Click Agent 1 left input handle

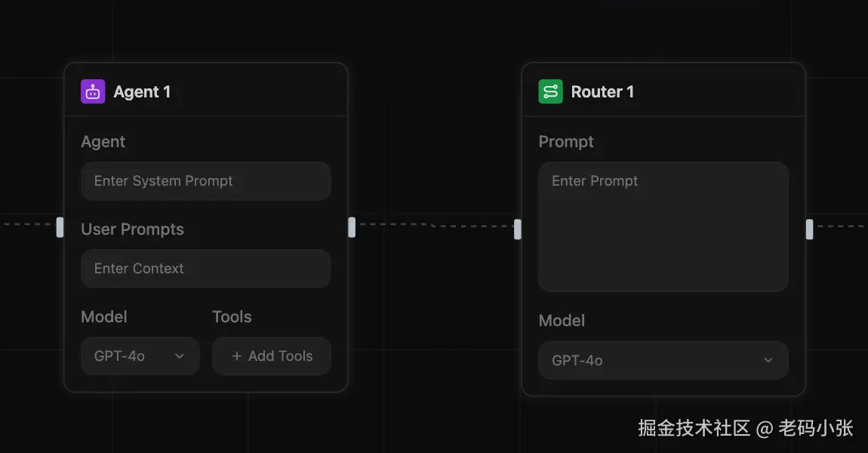60,226
